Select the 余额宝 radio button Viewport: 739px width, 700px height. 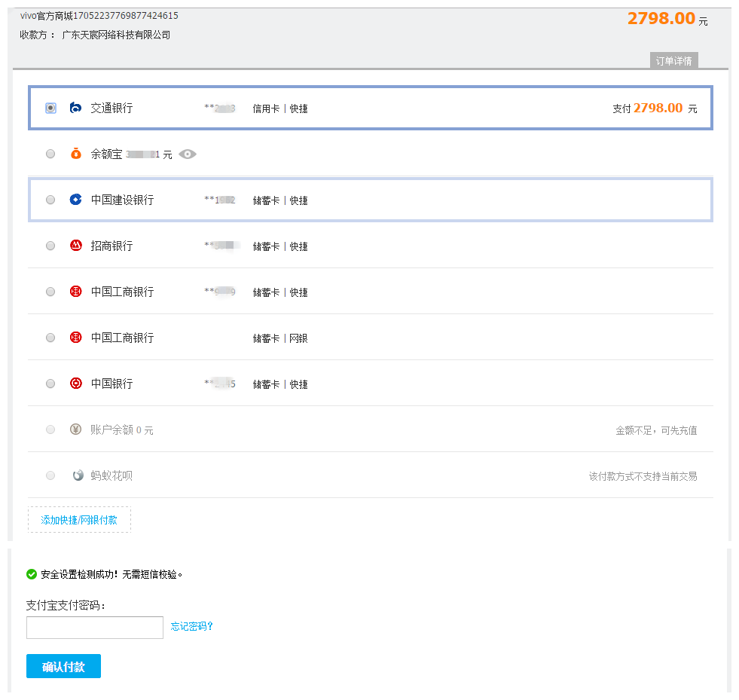50,154
